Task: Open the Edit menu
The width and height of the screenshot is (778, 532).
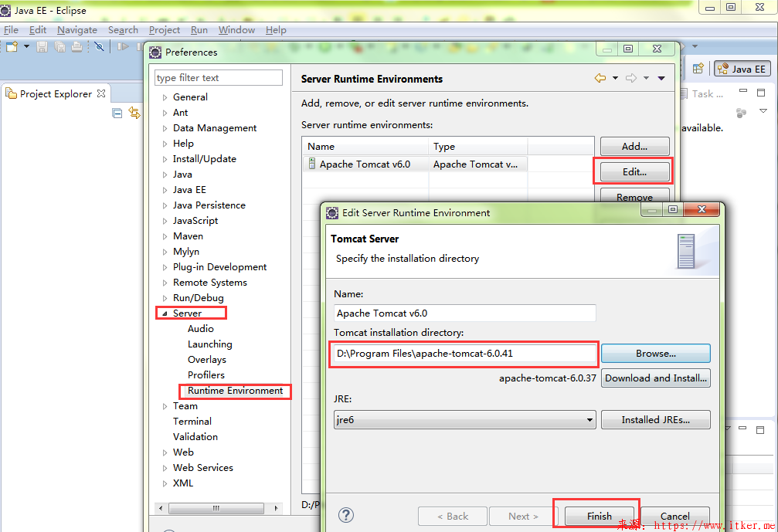Action: 38,30
